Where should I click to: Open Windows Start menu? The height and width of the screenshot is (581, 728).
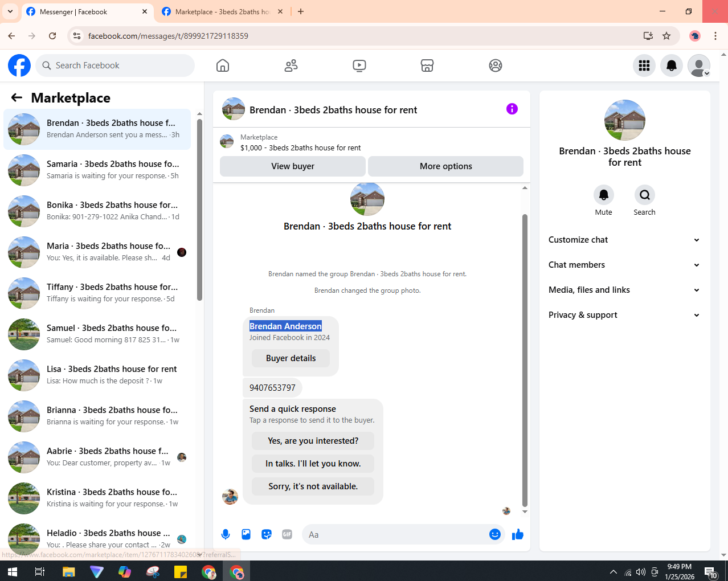[x=13, y=571]
